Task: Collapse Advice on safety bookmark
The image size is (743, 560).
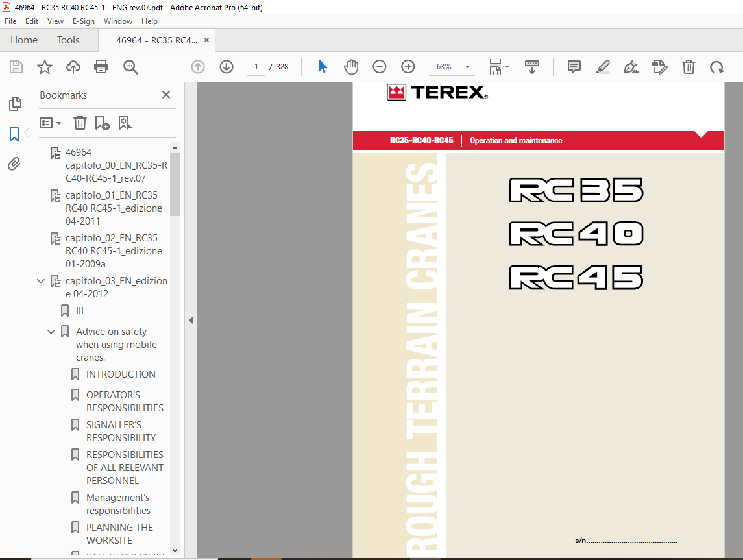Action: (x=51, y=332)
